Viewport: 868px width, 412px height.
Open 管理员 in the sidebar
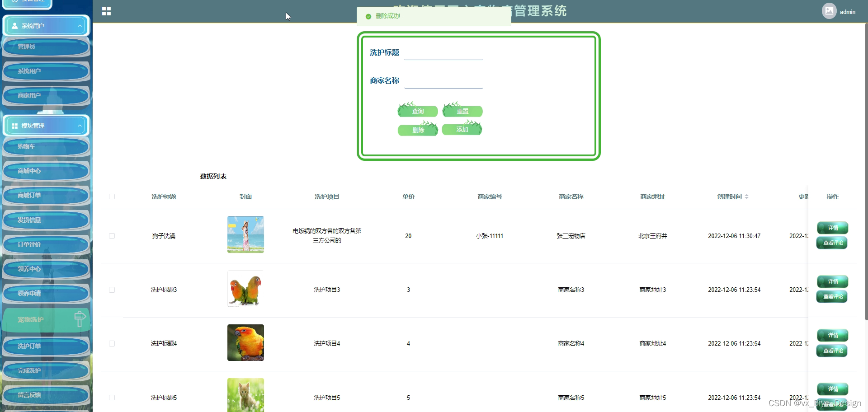[x=46, y=47]
